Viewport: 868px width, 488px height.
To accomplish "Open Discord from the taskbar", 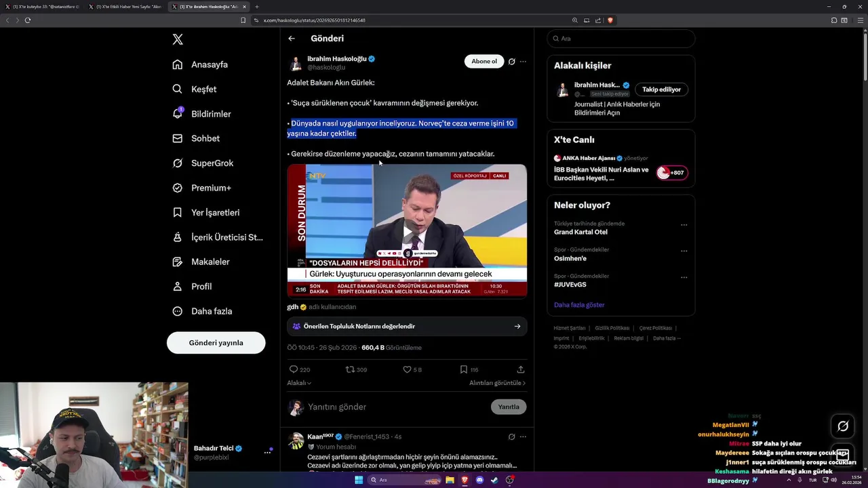I will tap(479, 480).
